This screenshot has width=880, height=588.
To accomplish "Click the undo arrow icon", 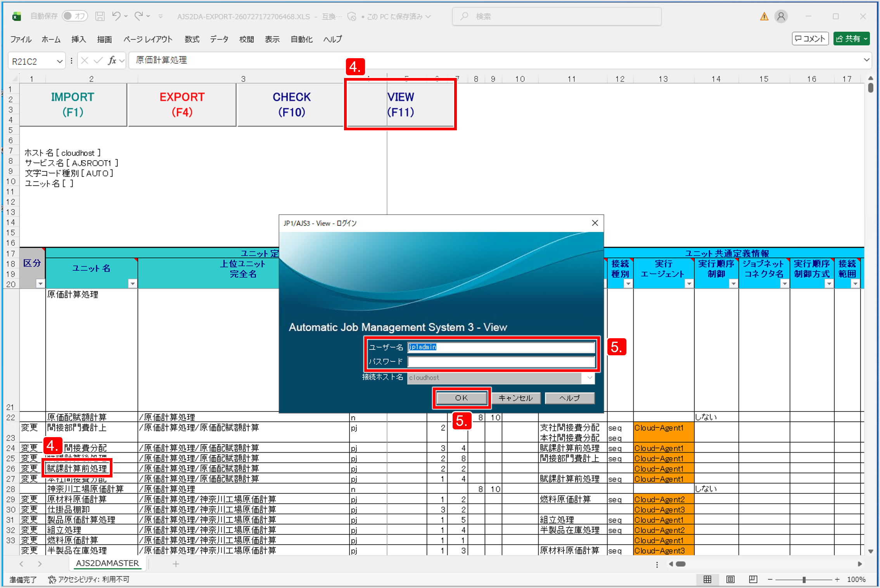I will (x=116, y=16).
